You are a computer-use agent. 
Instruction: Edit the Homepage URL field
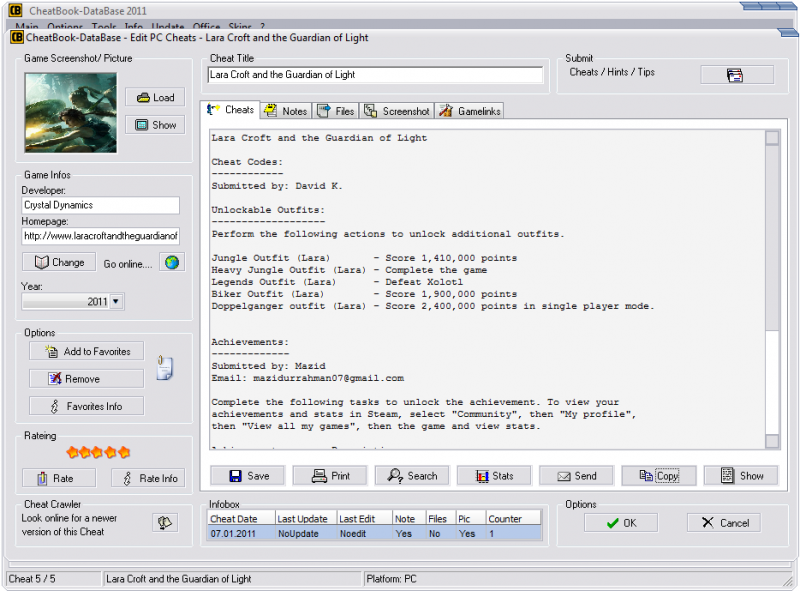coord(101,236)
